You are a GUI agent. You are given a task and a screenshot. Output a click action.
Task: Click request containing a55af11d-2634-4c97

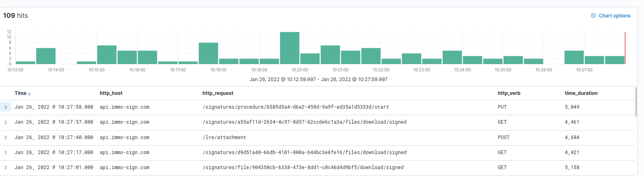pyautogui.click(x=304, y=122)
